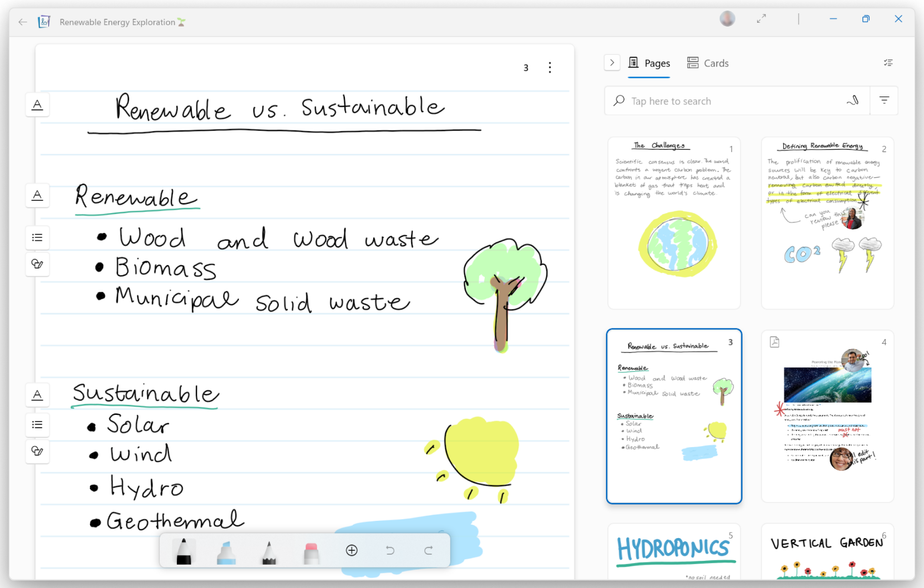Switch to the Cards tab
The height and width of the screenshot is (588, 924).
pos(708,63)
